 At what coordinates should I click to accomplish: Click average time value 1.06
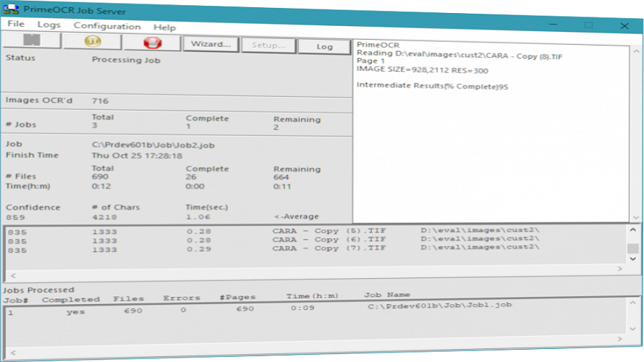point(198,217)
